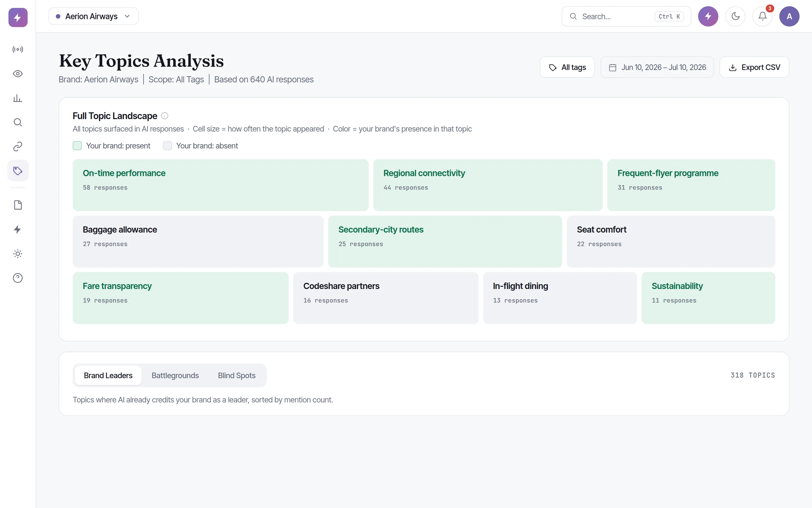Switch to the Battlegrounds tab
The image size is (812, 508).
175,375
